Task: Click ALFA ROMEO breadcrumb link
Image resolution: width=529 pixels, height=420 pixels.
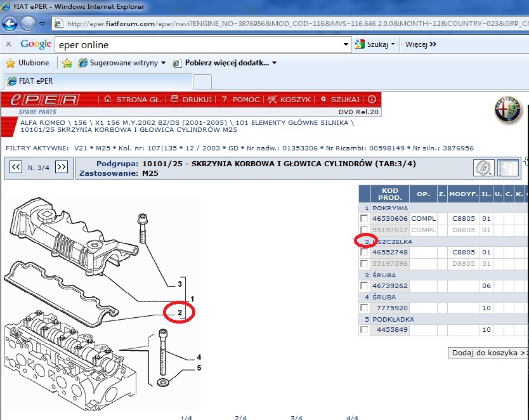Action: tap(42, 123)
